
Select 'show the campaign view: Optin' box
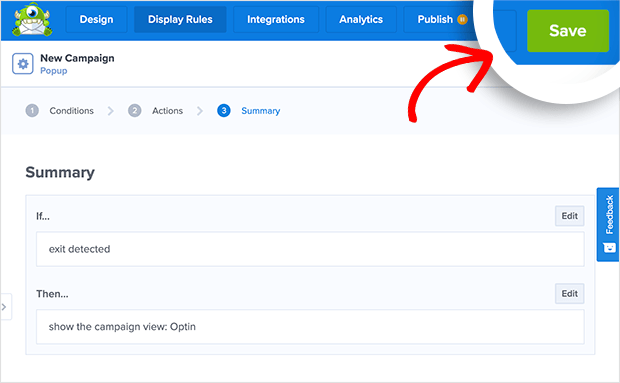click(x=310, y=327)
